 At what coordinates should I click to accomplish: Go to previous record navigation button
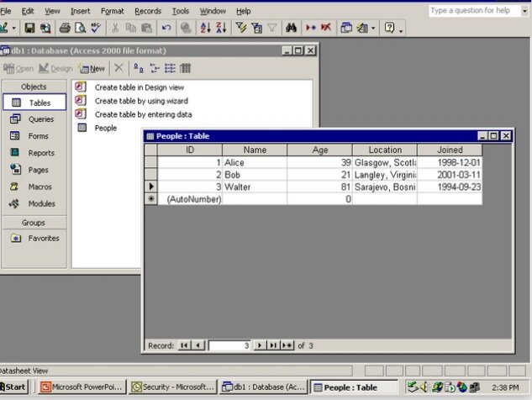click(x=198, y=345)
